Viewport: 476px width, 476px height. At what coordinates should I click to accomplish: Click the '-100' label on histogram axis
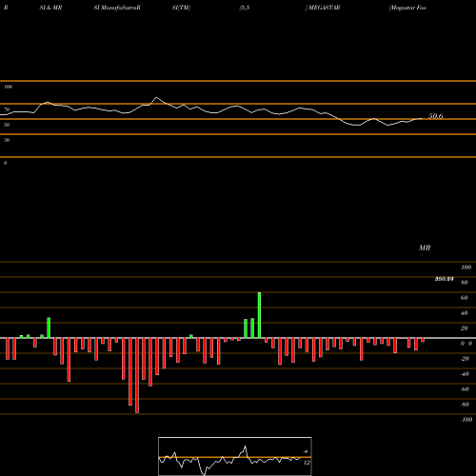[x=466, y=420]
